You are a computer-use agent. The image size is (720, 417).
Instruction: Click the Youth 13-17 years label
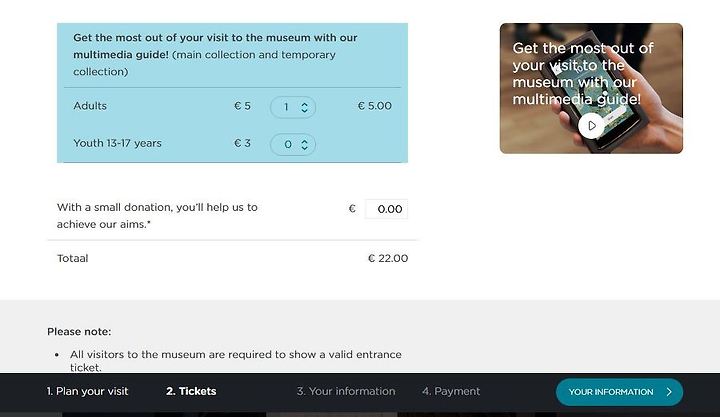point(118,143)
